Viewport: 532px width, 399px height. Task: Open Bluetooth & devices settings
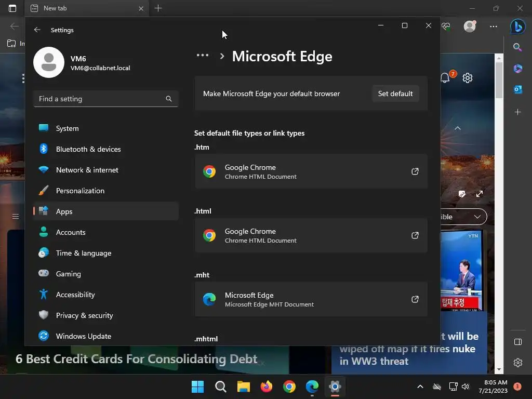(106, 149)
